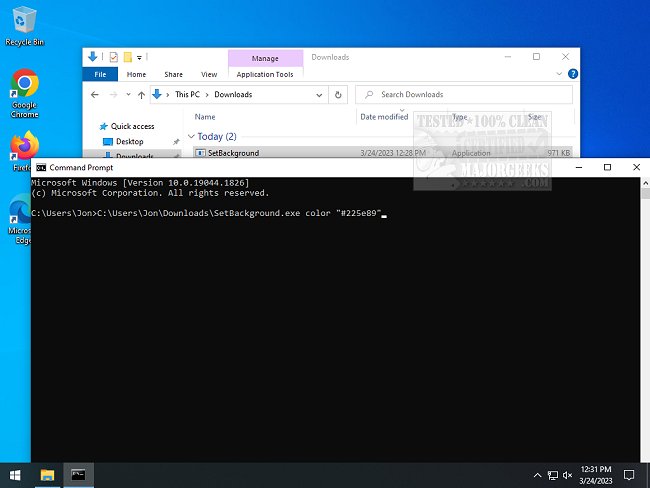Open the Firefox desktop shortcut

[24, 151]
